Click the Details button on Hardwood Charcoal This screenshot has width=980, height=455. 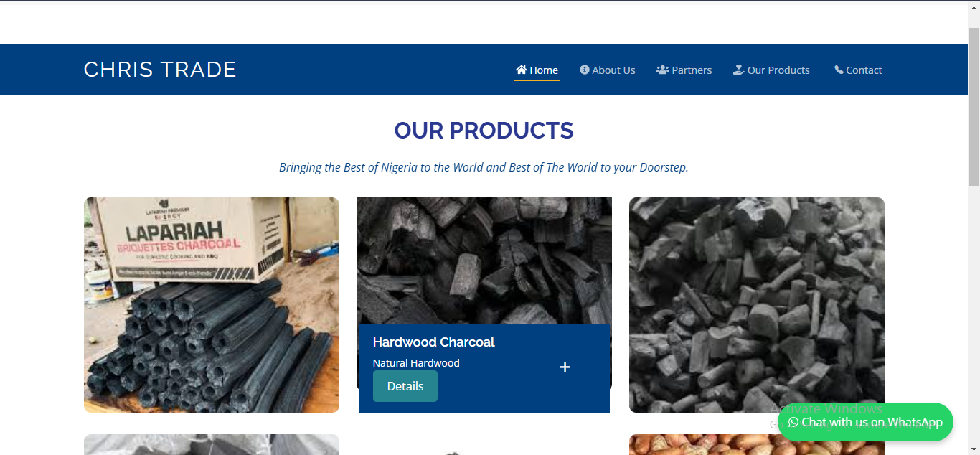click(405, 386)
